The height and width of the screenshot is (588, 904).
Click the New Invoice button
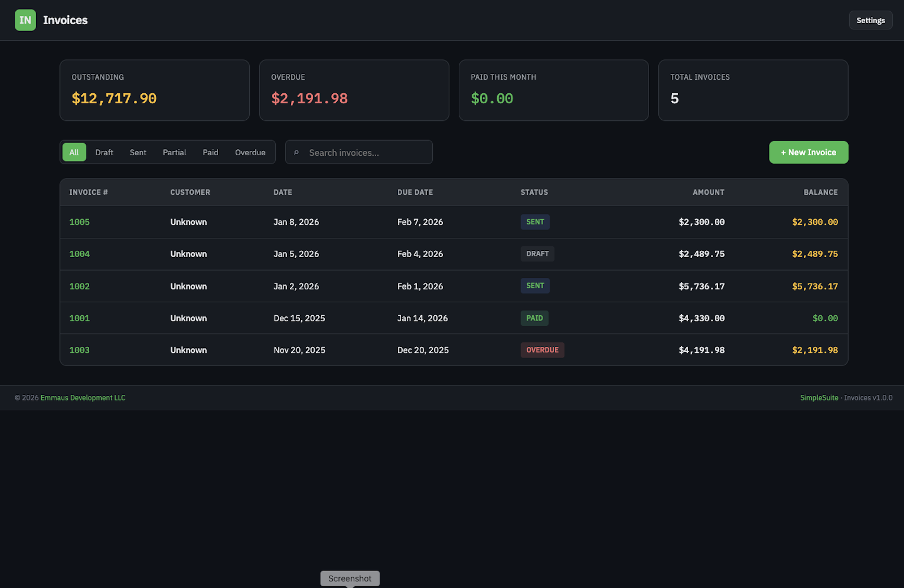point(808,152)
